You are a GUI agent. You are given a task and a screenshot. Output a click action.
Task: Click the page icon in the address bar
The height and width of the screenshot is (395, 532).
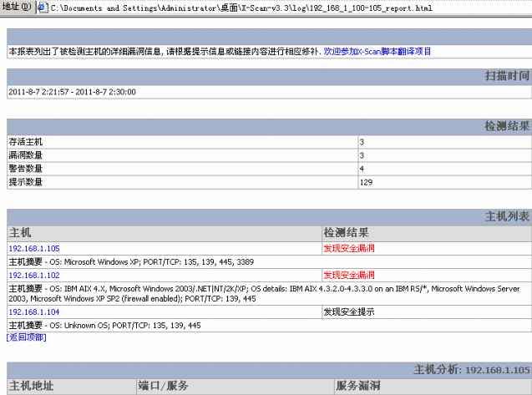[42, 8]
